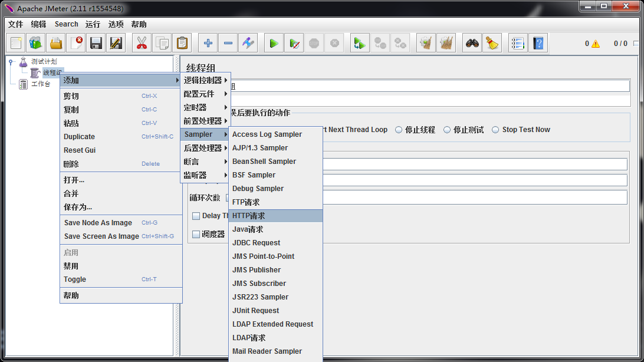644x362 pixels.
Task: Click the Remote start all icon
Action: [x=360, y=43]
